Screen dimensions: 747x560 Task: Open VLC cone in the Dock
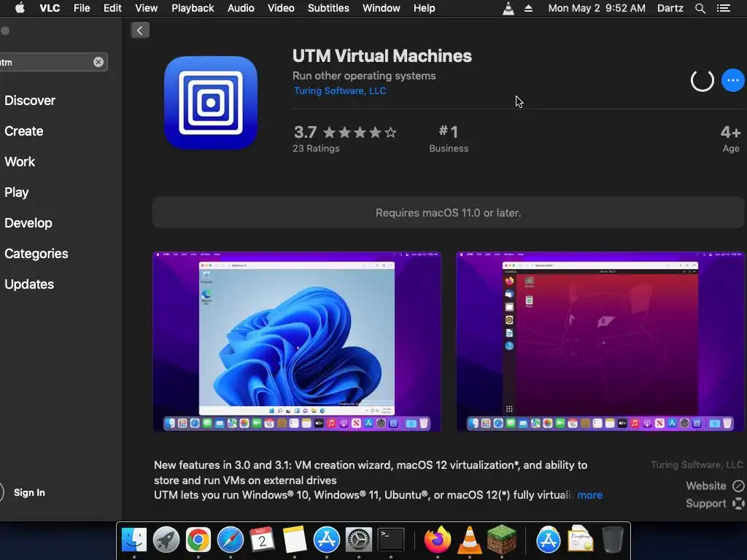(x=469, y=540)
